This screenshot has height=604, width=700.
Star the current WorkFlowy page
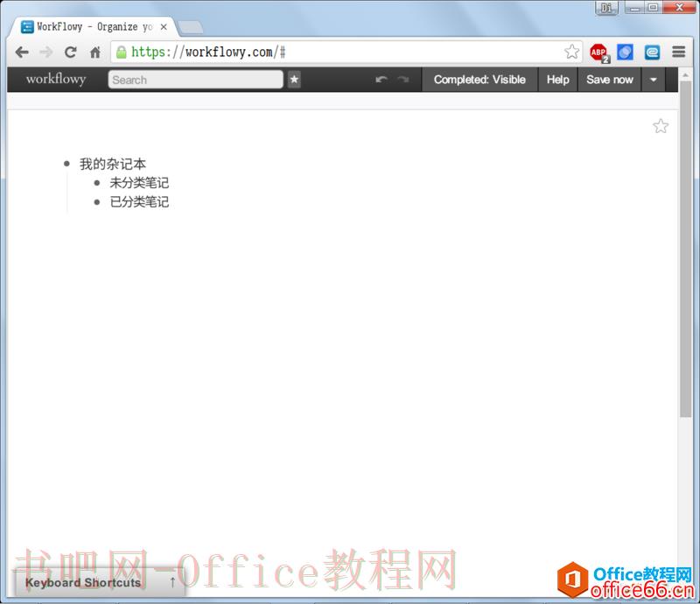[661, 126]
